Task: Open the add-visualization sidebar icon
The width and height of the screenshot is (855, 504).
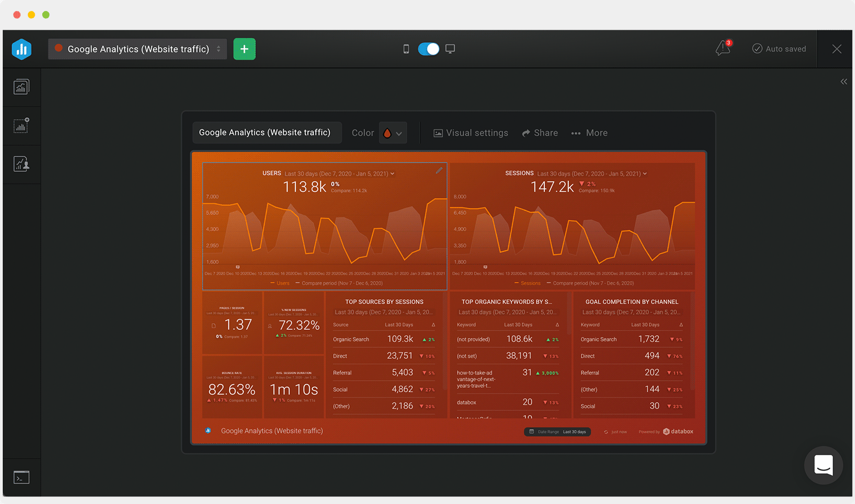Action: (21, 125)
